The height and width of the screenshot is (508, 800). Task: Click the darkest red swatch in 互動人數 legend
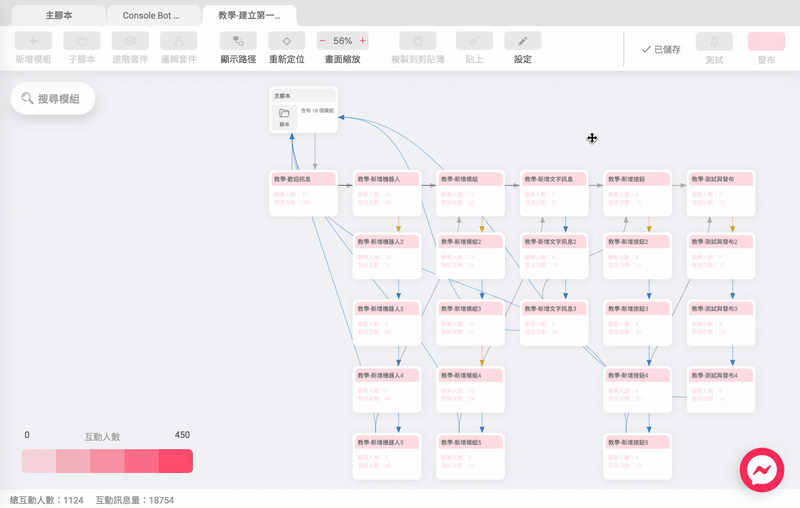click(x=176, y=461)
